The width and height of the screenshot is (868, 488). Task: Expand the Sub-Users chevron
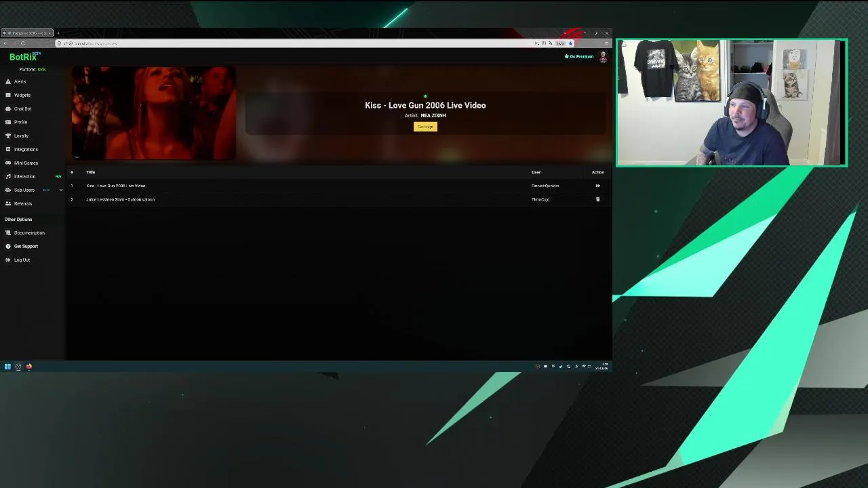pos(60,190)
